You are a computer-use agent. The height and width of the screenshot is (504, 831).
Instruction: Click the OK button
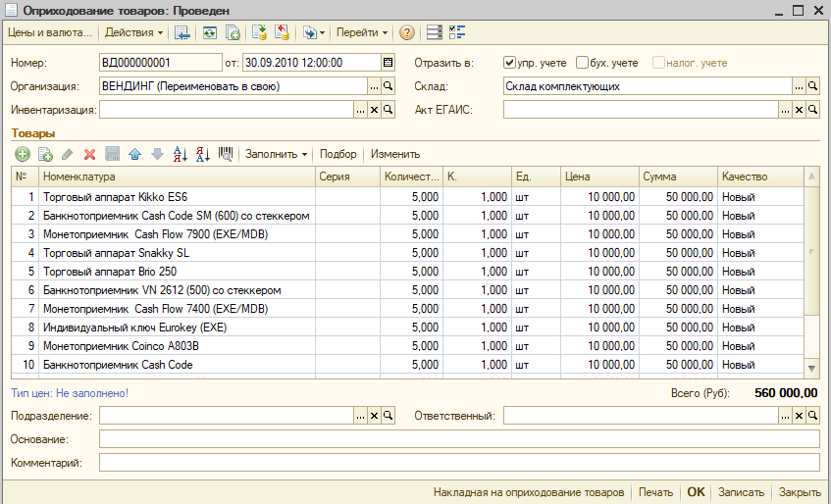click(x=696, y=492)
